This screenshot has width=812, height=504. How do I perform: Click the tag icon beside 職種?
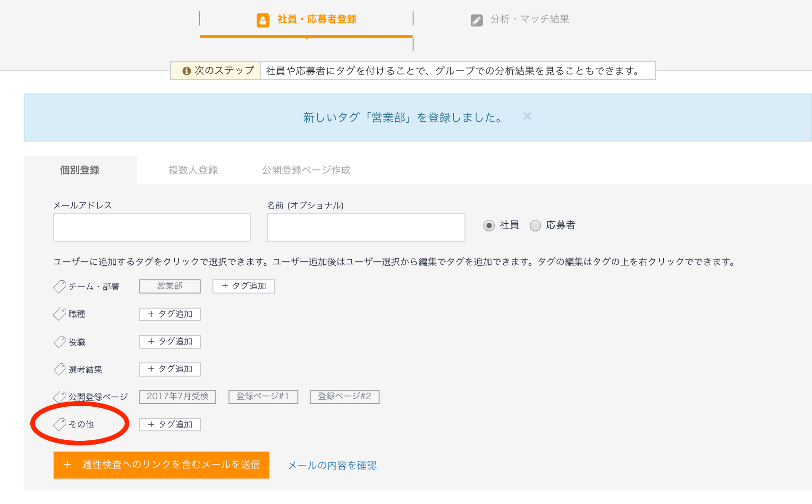coord(59,314)
